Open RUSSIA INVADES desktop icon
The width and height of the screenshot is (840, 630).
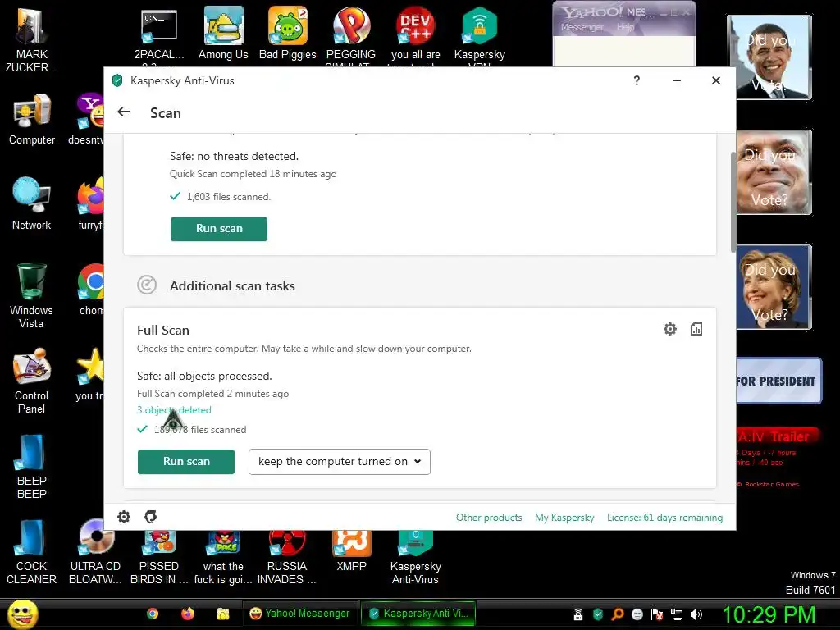click(287, 557)
